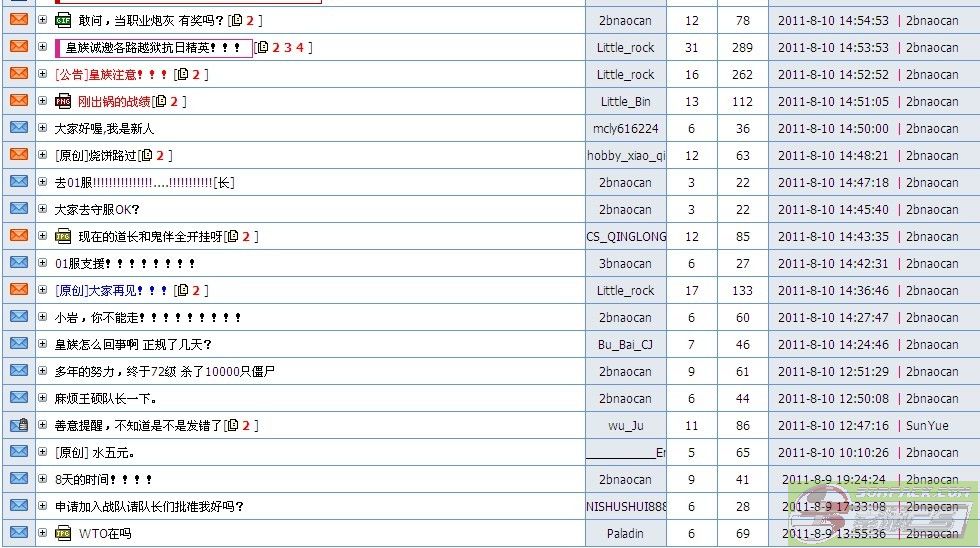
Task: Expand the 大家去守服OK? thread preview
Action: 42,209
